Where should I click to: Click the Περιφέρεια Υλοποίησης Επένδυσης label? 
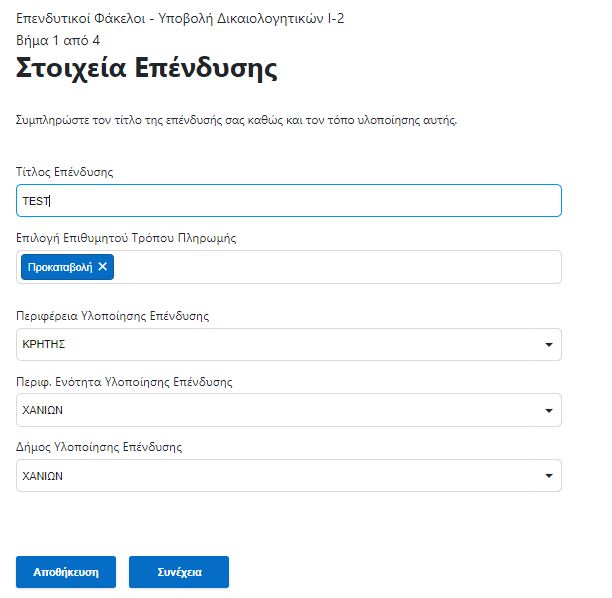112,316
